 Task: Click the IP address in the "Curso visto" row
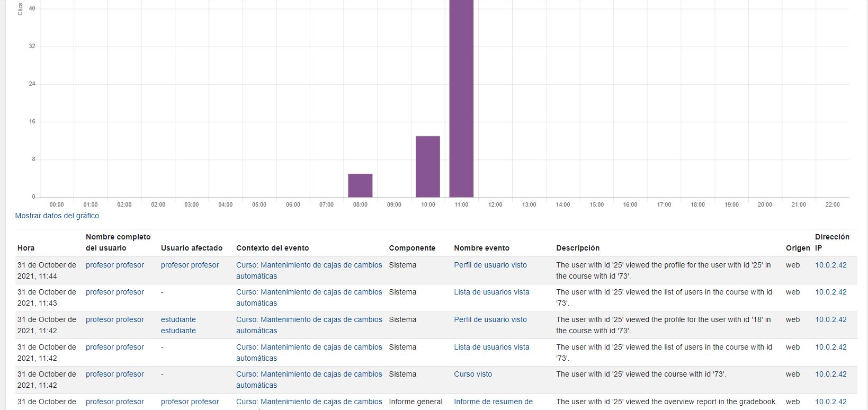tap(830, 374)
